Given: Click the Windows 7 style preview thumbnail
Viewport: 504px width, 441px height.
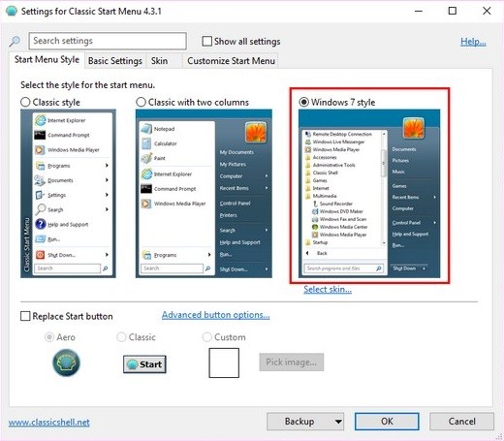Looking at the screenshot, I should [x=369, y=194].
